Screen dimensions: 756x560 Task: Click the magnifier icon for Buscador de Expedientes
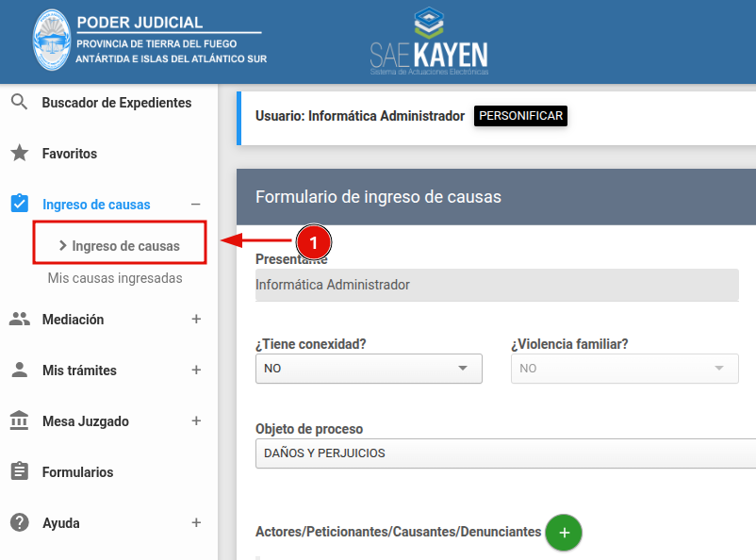19,102
